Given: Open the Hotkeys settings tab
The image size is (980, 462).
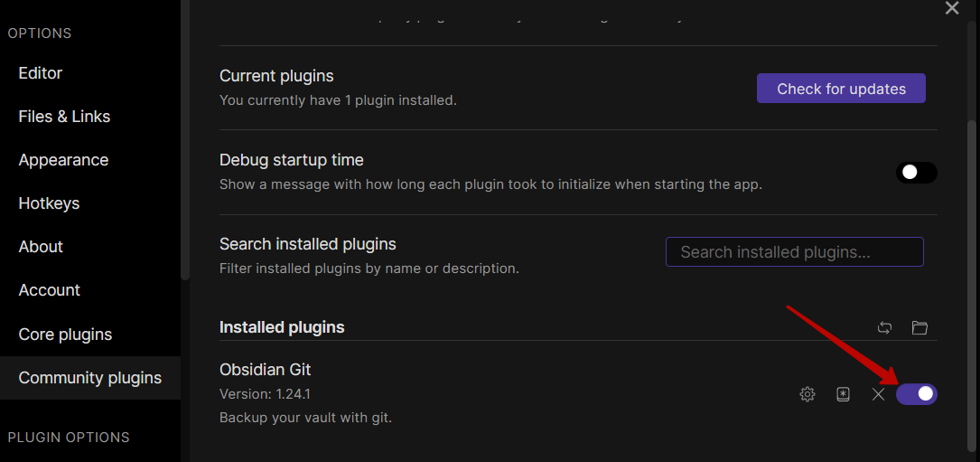Looking at the screenshot, I should tap(49, 203).
